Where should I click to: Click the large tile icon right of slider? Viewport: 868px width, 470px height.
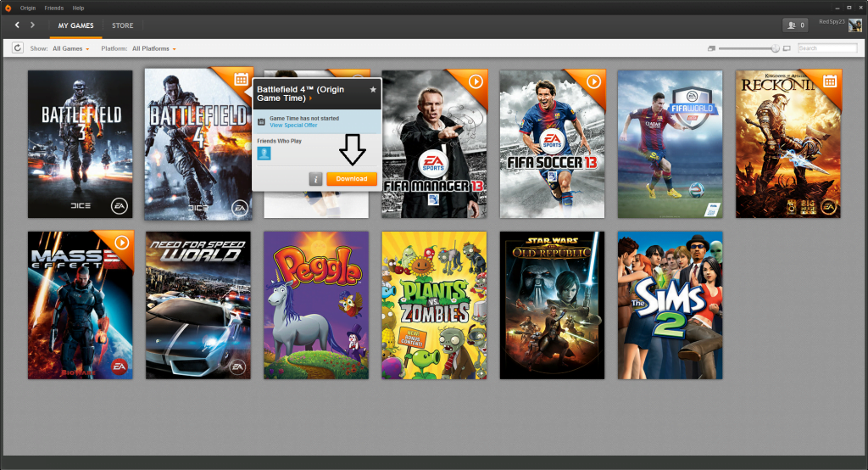787,48
